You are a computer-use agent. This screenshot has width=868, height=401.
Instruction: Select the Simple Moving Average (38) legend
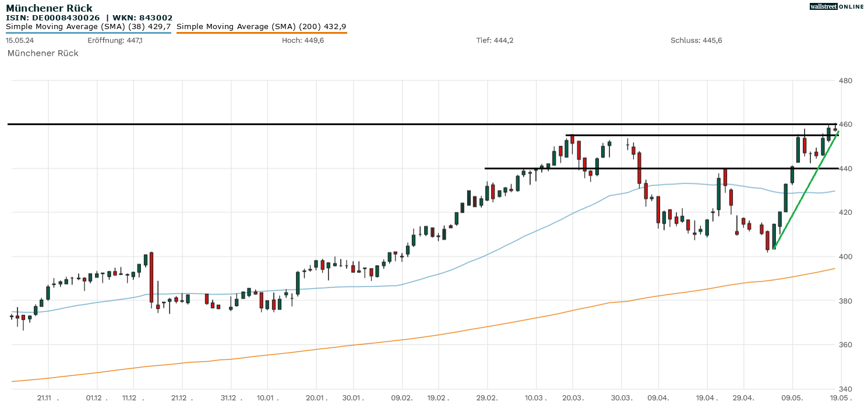(88, 27)
